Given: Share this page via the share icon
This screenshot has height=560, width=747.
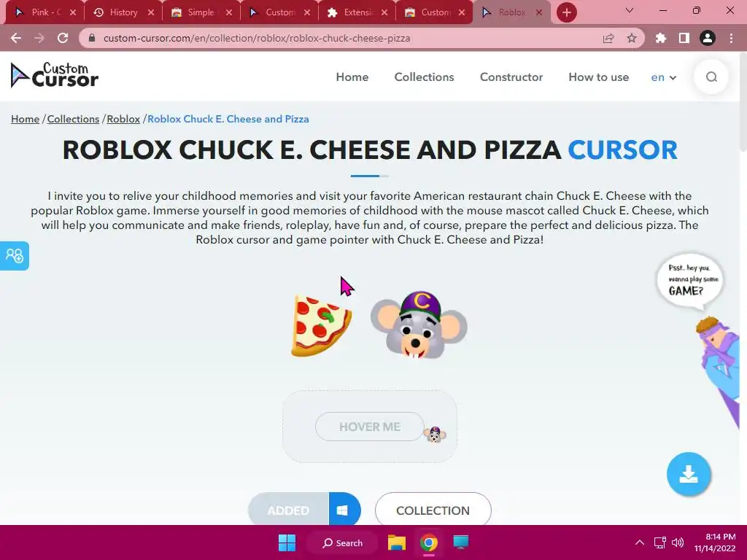Looking at the screenshot, I should pyautogui.click(x=608, y=38).
